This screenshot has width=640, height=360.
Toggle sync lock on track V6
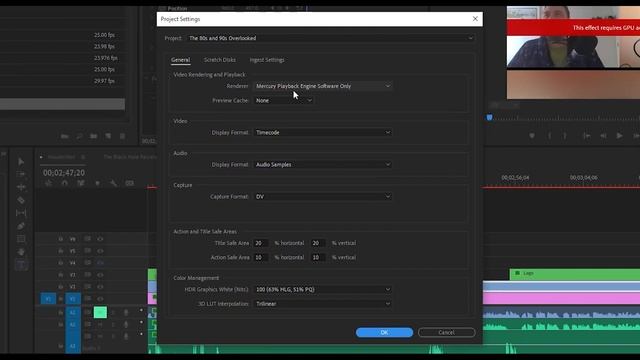click(x=87, y=239)
